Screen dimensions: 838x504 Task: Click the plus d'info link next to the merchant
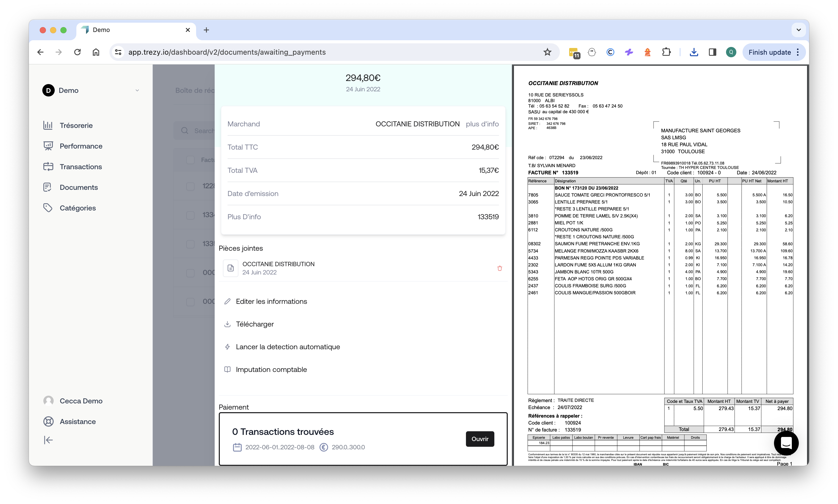(x=482, y=124)
